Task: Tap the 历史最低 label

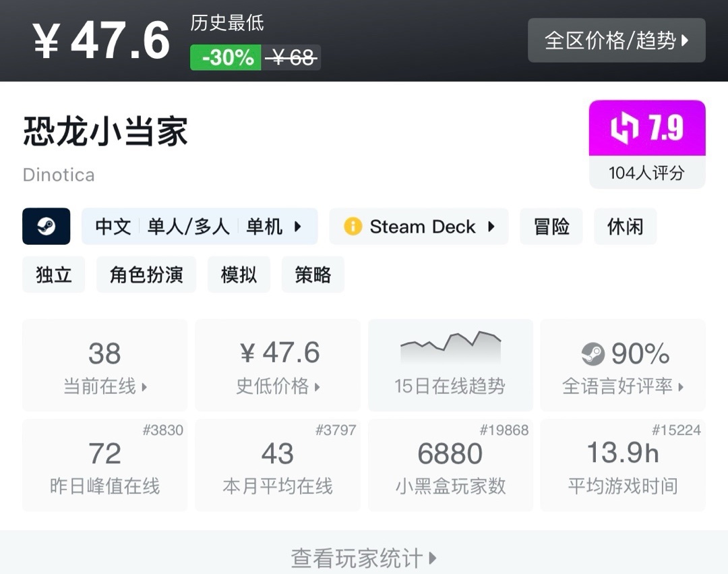Action: [227, 23]
